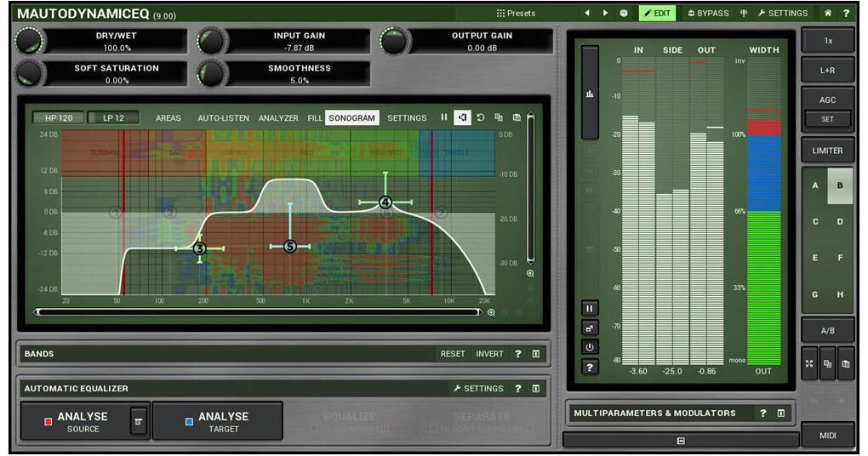Image resolution: width=868 pixels, height=456 pixels.
Task: Open the 1x oversampling selector
Action: click(x=828, y=41)
